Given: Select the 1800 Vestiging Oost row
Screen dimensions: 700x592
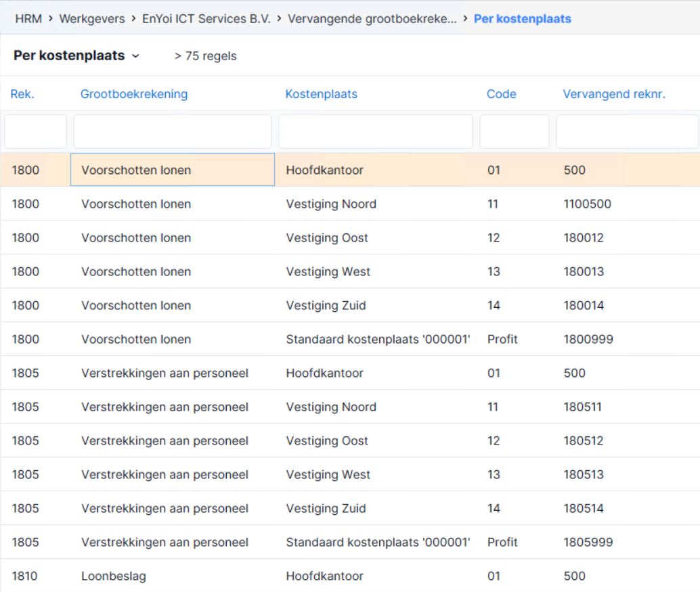Looking at the screenshot, I should pos(350,237).
